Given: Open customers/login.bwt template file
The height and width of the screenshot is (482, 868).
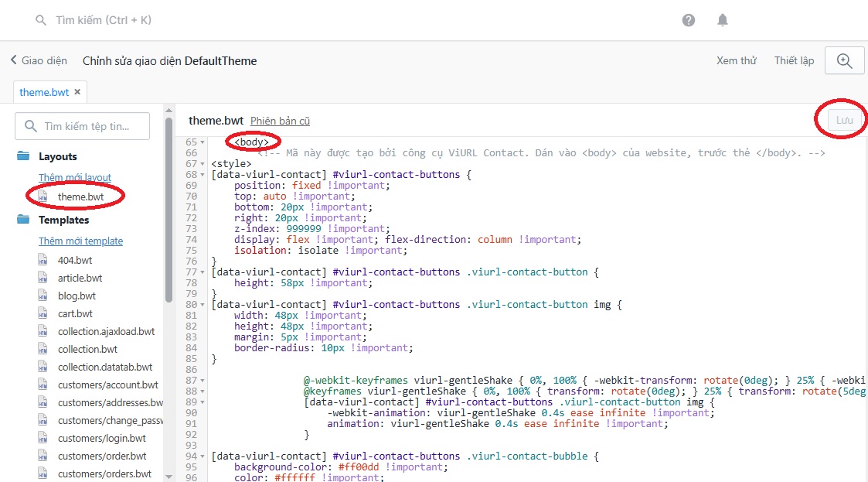Looking at the screenshot, I should coord(102,438).
